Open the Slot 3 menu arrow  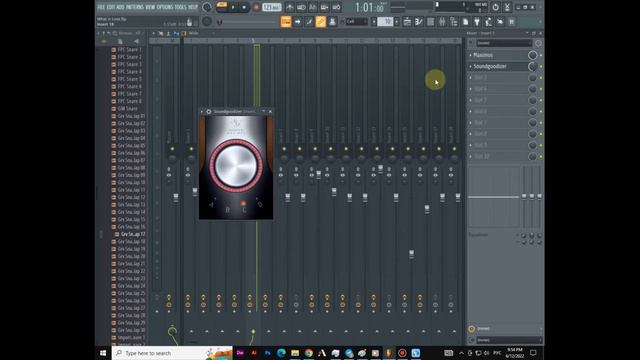coord(470,78)
